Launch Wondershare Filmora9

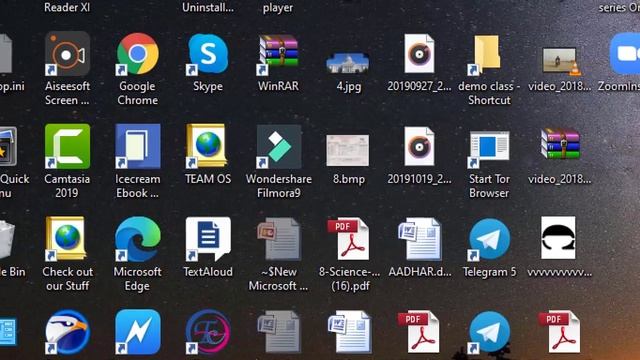278,147
